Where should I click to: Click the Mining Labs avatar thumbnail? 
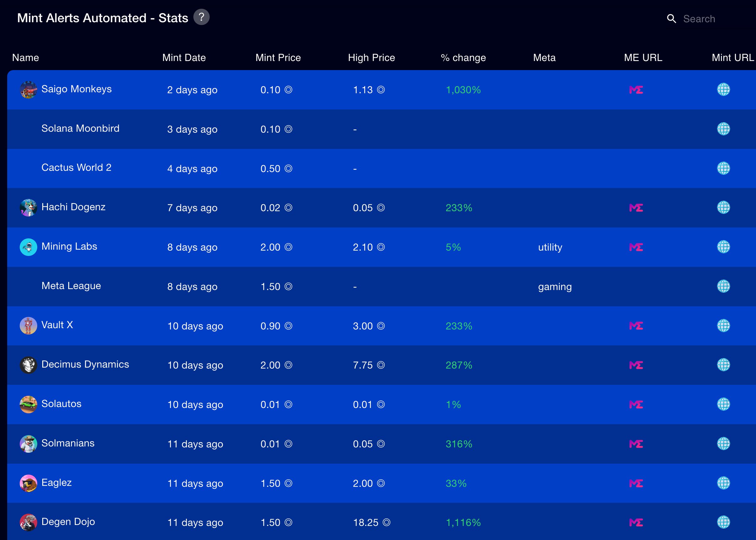(x=28, y=247)
